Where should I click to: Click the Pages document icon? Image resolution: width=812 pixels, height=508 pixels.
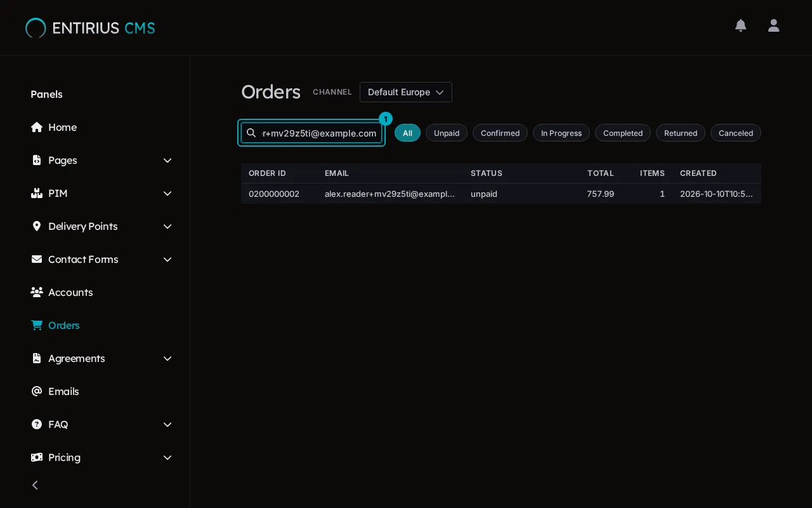(x=37, y=160)
